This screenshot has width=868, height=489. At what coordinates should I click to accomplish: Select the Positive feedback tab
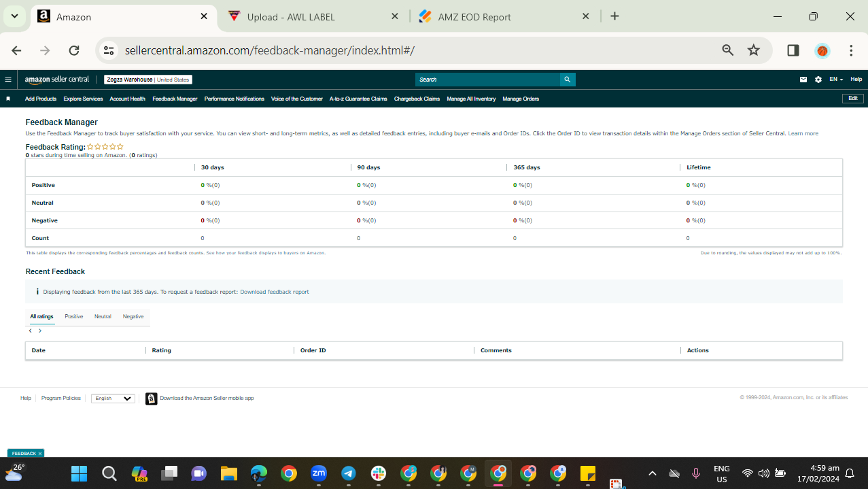(x=74, y=316)
